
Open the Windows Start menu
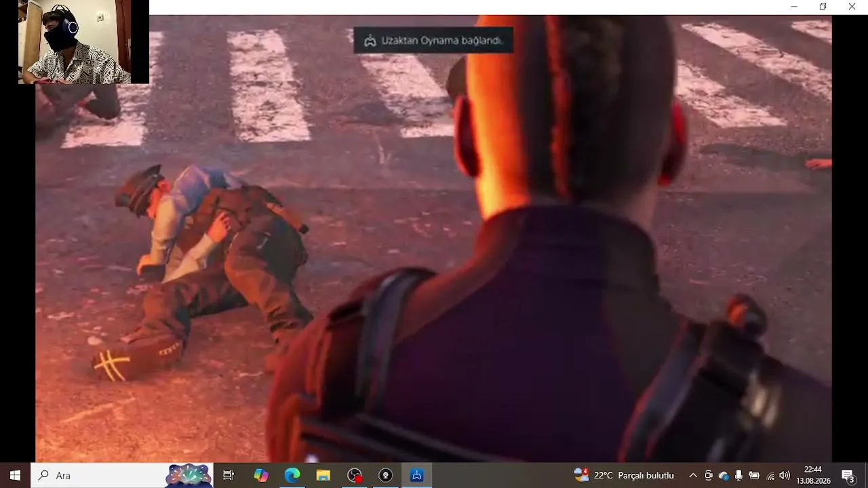tap(15, 475)
